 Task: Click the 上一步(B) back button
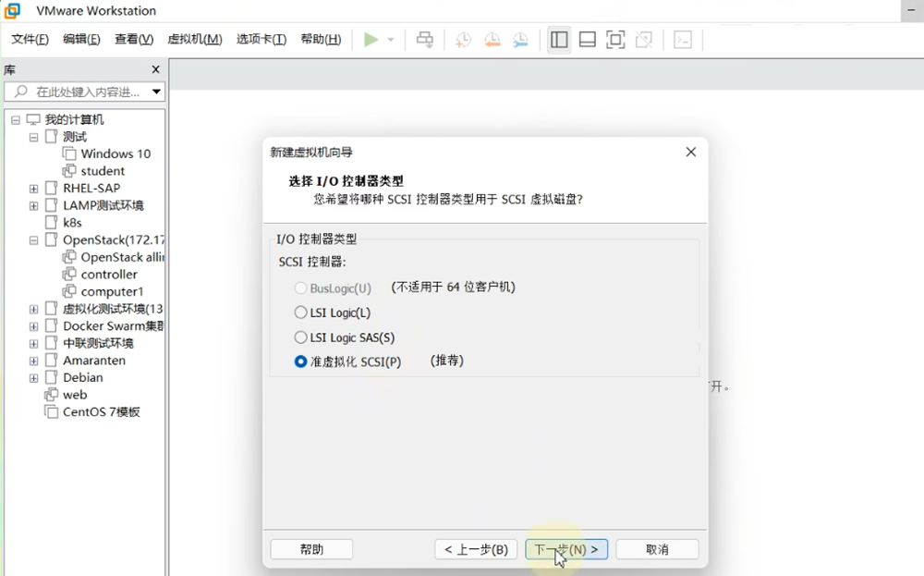(x=476, y=549)
